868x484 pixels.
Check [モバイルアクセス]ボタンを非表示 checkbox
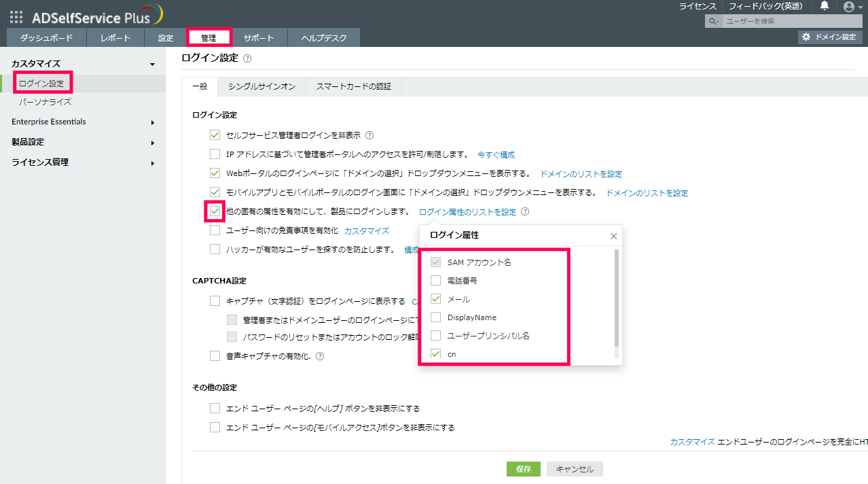[x=215, y=428]
